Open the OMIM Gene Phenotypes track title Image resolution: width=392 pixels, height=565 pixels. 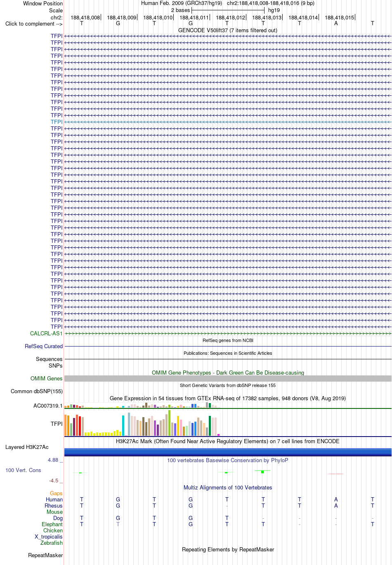(x=228, y=373)
